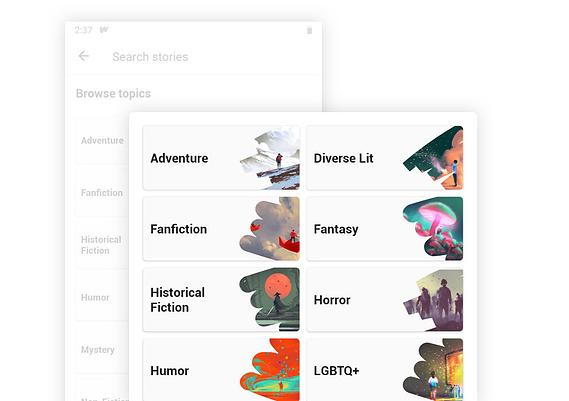Select faded Humor item in background list
Viewport: 569px width, 401px height.
click(x=95, y=298)
